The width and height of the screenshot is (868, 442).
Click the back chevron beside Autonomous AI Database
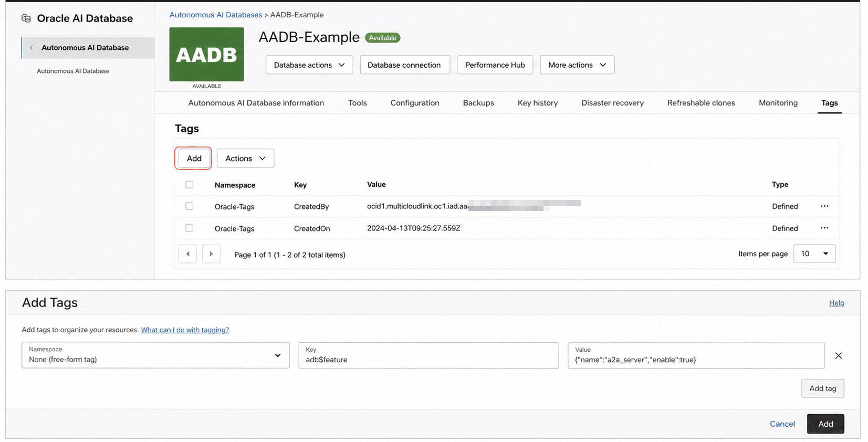pos(32,48)
